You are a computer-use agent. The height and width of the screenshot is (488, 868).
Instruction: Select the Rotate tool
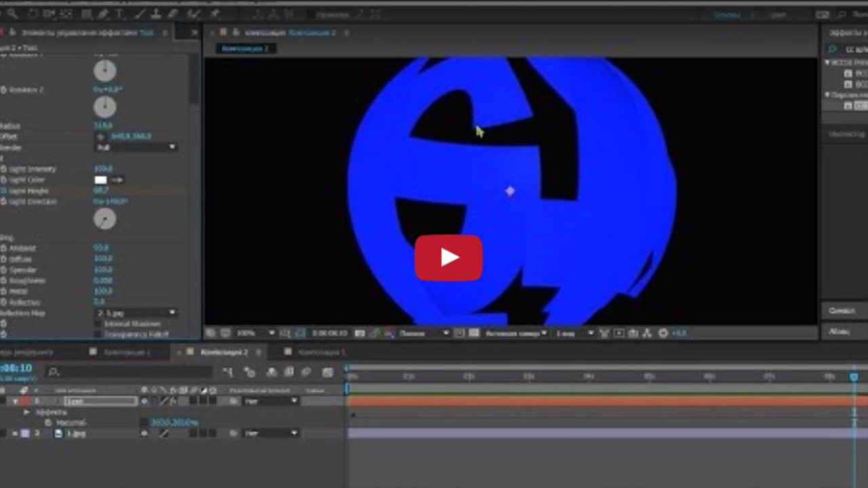click(31, 14)
